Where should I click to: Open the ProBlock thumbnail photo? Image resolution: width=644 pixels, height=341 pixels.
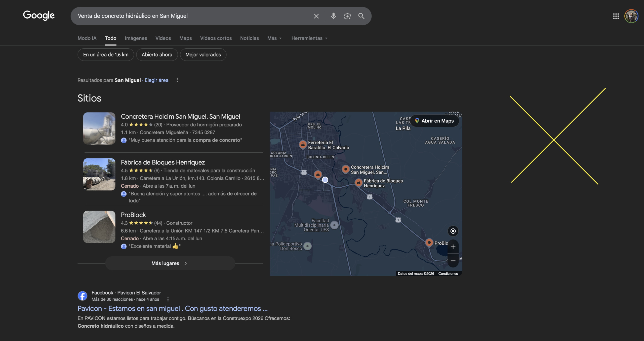pos(99,227)
